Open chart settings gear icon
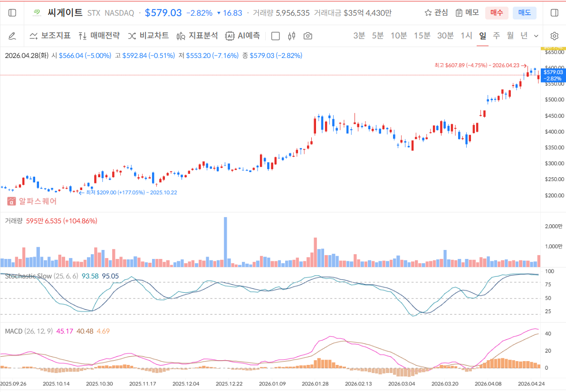The image size is (566, 392). click(555, 36)
